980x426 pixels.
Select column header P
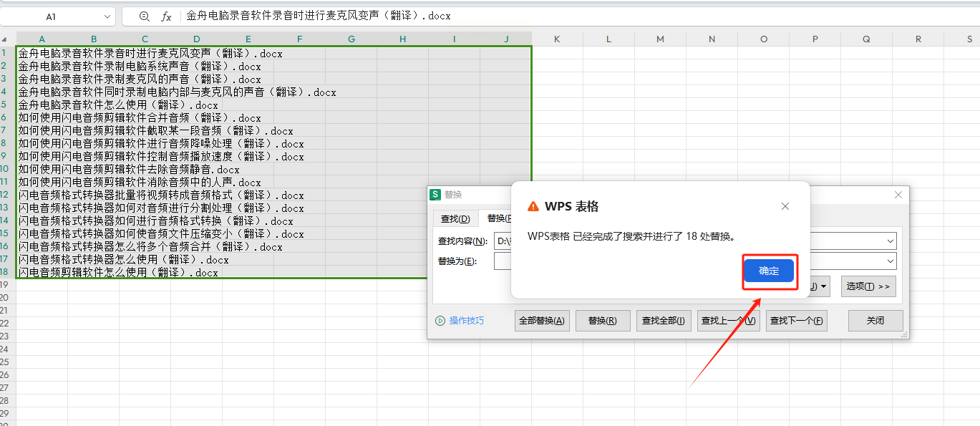[815, 39]
